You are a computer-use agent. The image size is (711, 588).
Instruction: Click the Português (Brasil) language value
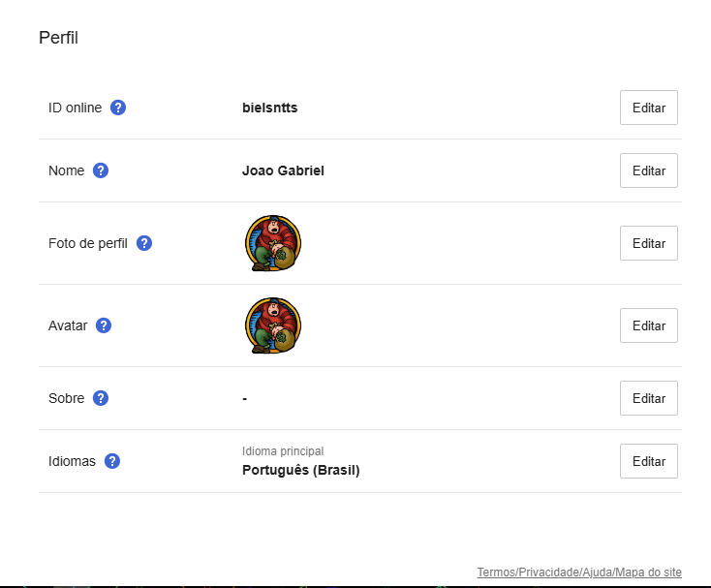[x=300, y=471]
